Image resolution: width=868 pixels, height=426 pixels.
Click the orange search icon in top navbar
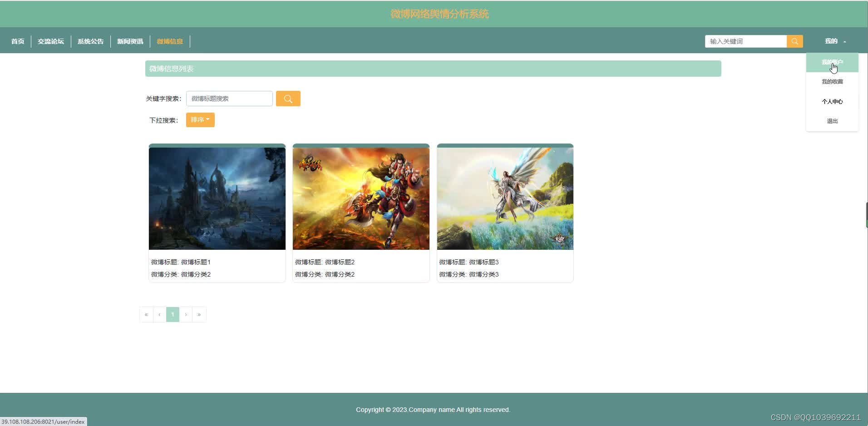point(794,41)
